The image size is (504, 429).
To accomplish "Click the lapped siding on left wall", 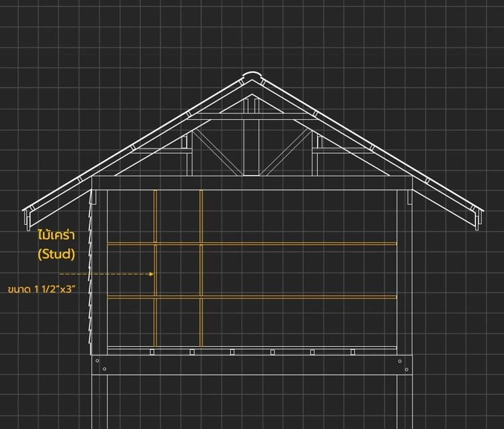I will point(94,278).
